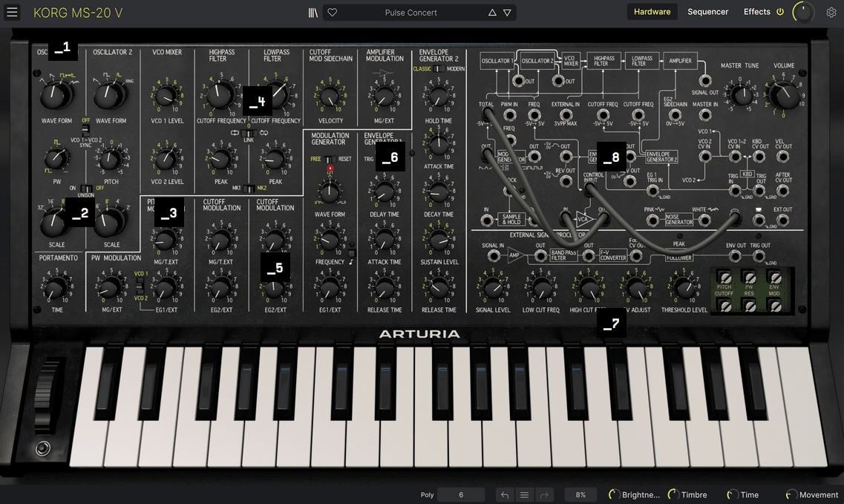Click the undo arrow in bottom bar
Viewport: 844px width, 504px height.
click(x=504, y=495)
